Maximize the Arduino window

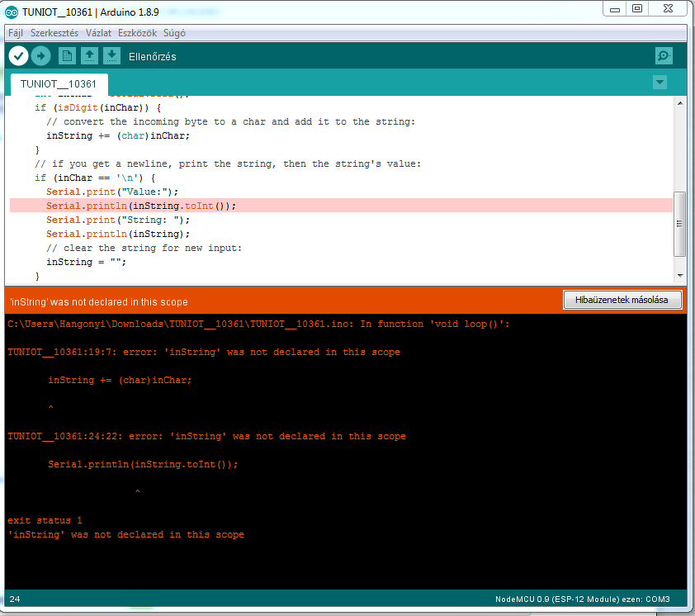coord(637,9)
